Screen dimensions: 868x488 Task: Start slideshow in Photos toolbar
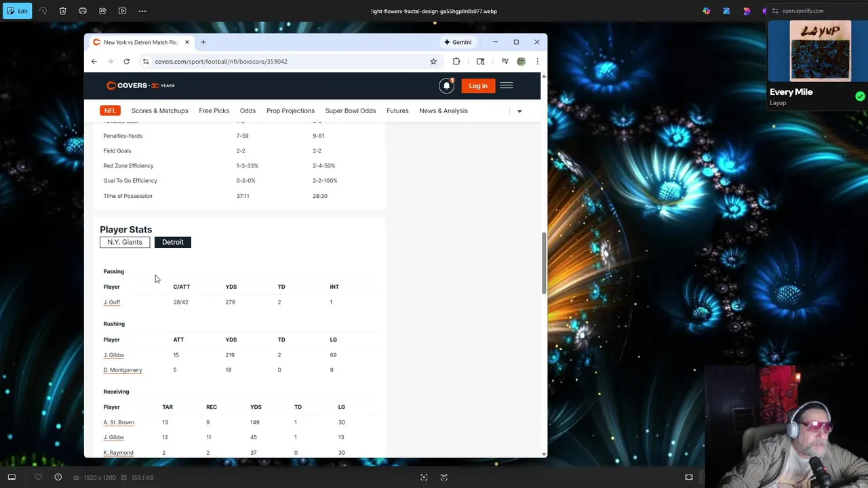pyautogui.click(x=122, y=11)
